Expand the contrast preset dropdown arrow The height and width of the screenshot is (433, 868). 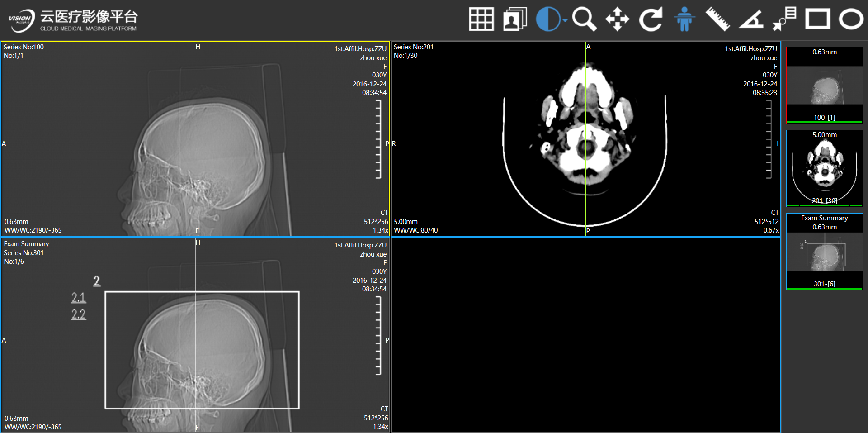pyautogui.click(x=565, y=20)
